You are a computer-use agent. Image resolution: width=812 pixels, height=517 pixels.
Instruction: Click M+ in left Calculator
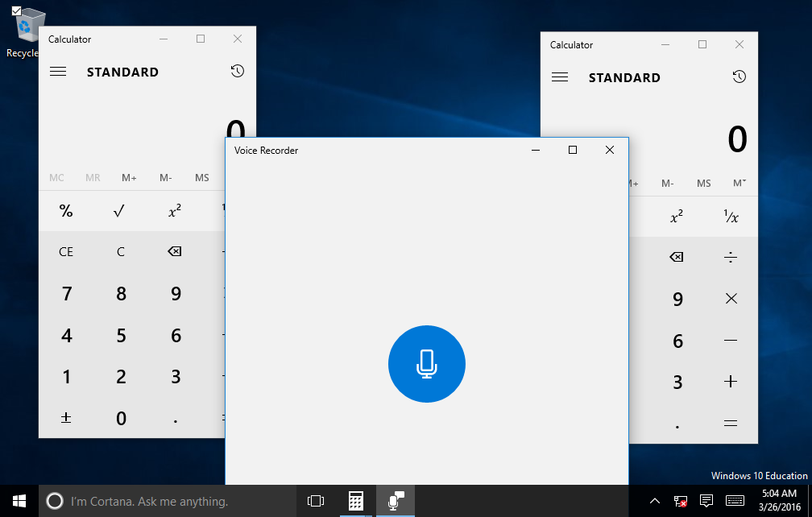point(129,177)
